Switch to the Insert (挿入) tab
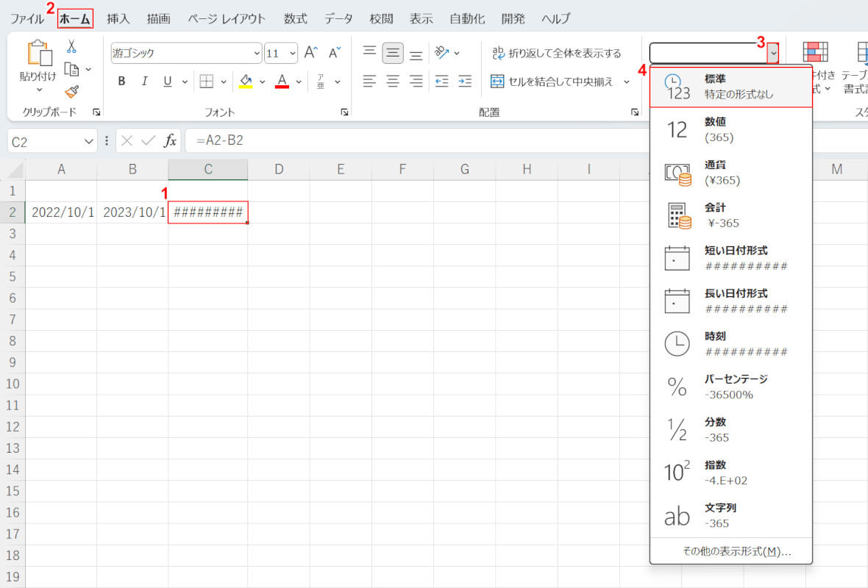 [x=118, y=18]
